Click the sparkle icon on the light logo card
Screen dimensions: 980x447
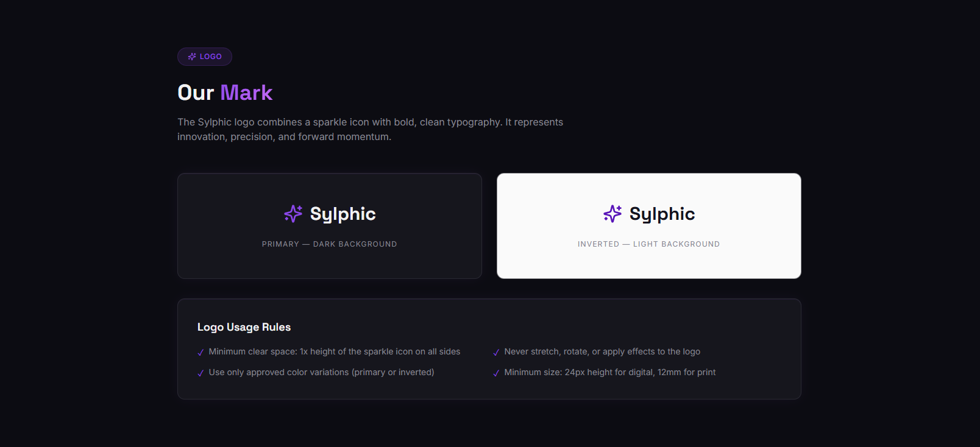(x=612, y=214)
